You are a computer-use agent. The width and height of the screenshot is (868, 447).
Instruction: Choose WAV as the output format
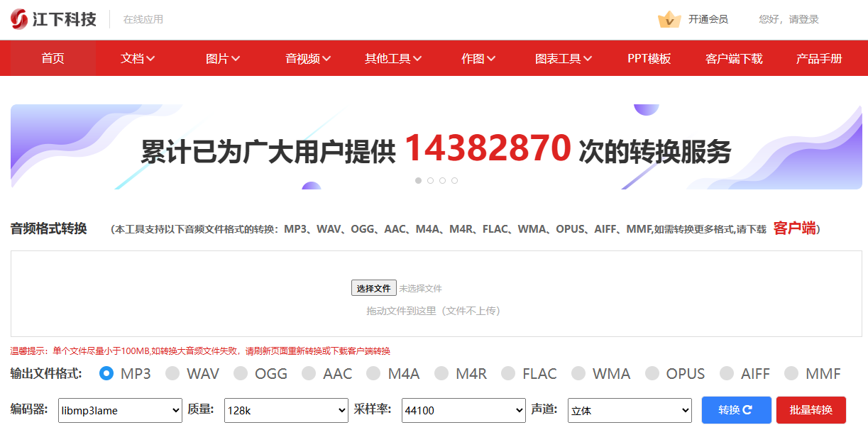pyautogui.click(x=172, y=373)
